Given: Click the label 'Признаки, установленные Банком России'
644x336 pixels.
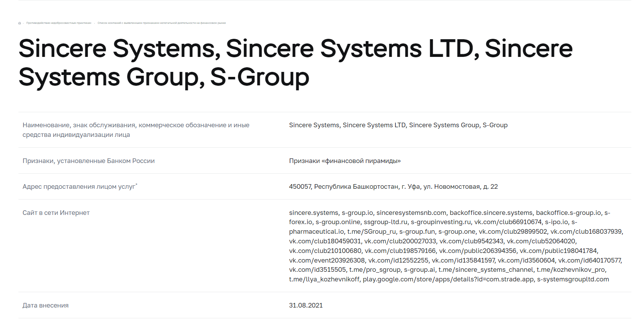Looking at the screenshot, I should (x=88, y=161).
